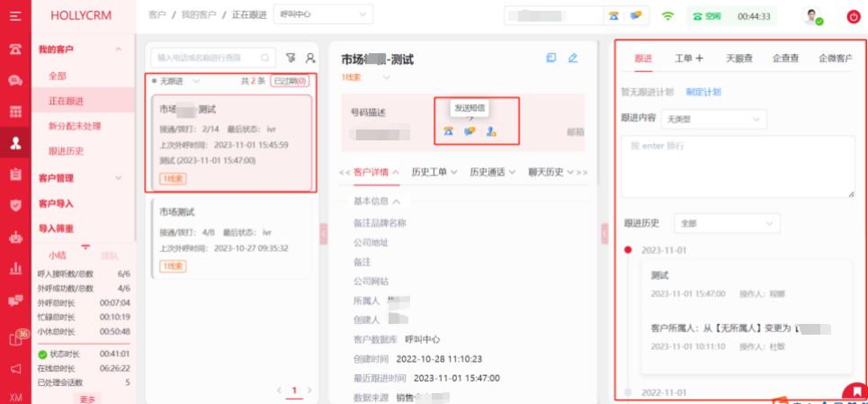Click the red collapse handle left of the follow-up panel
Screen dimensions: 868x404
coord(605,234)
